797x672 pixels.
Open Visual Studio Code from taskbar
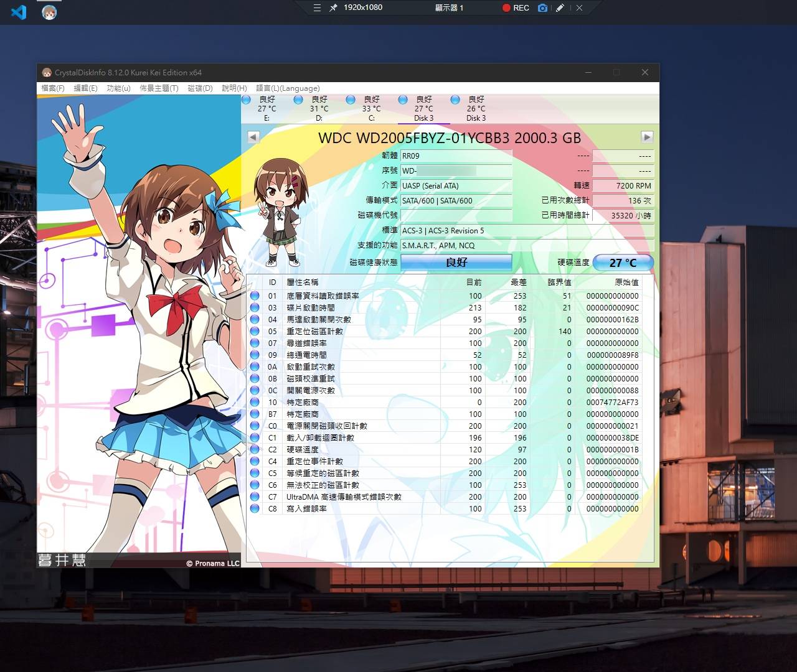point(19,12)
